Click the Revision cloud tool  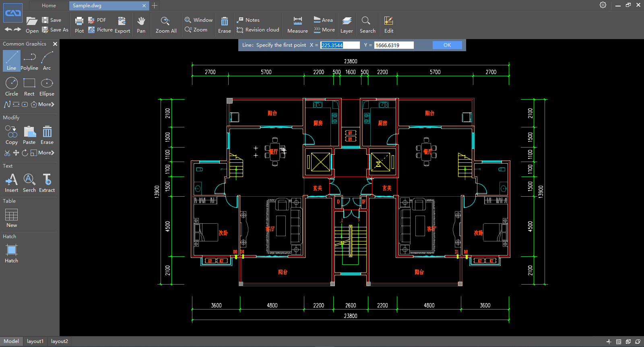(x=258, y=30)
